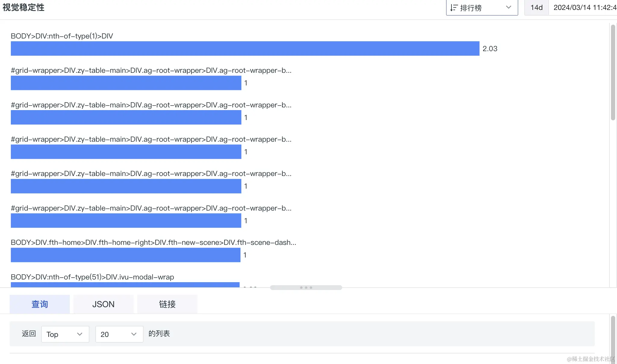Click the BODY>DIV.fth-home bar in chart

click(126, 255)
